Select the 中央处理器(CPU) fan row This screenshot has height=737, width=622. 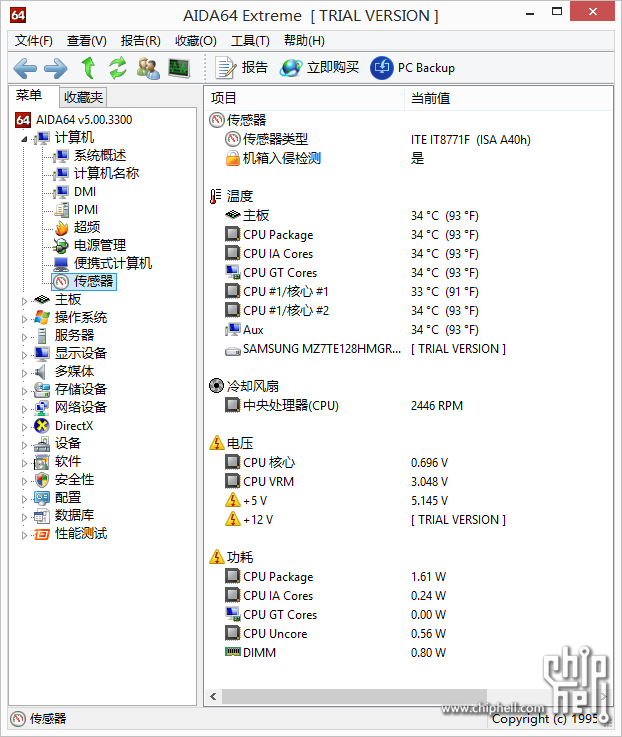(409, 406)
